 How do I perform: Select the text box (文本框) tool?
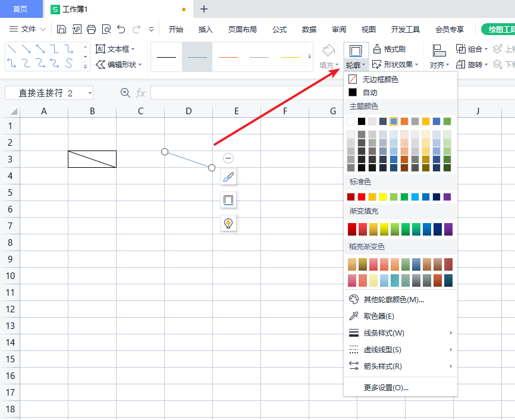coord(115,49)
